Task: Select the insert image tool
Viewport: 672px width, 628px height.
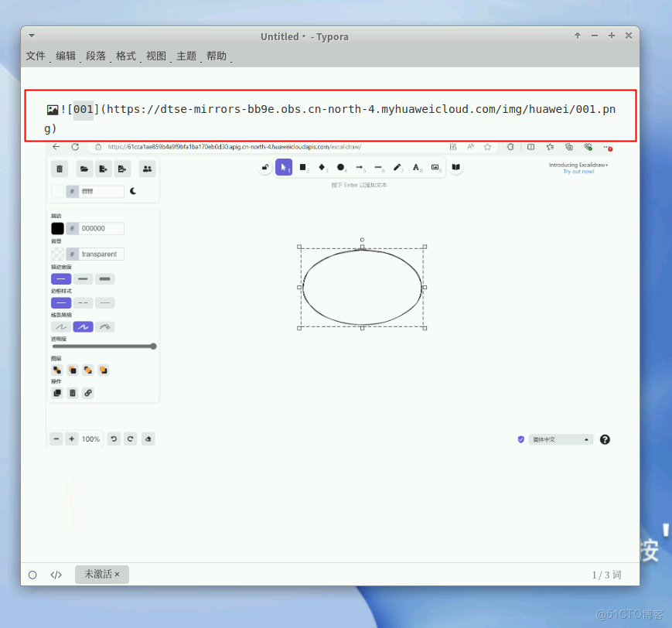Action: [x=435, y=167]
